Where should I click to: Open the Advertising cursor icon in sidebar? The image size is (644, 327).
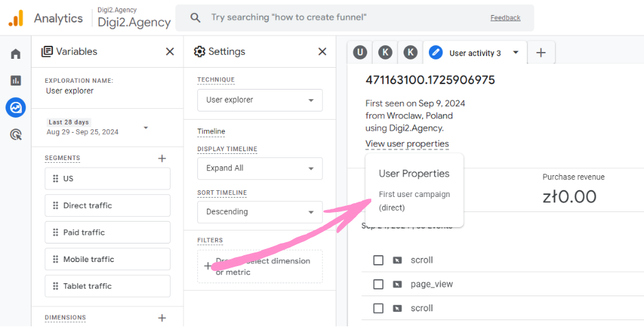coord(16,135)
